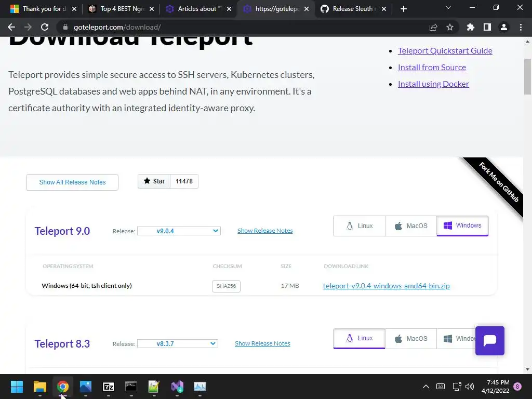This screenshot has width=532, height=399.
Task: Select Linux for Teleport 8.3
Action: coord(360,339)
